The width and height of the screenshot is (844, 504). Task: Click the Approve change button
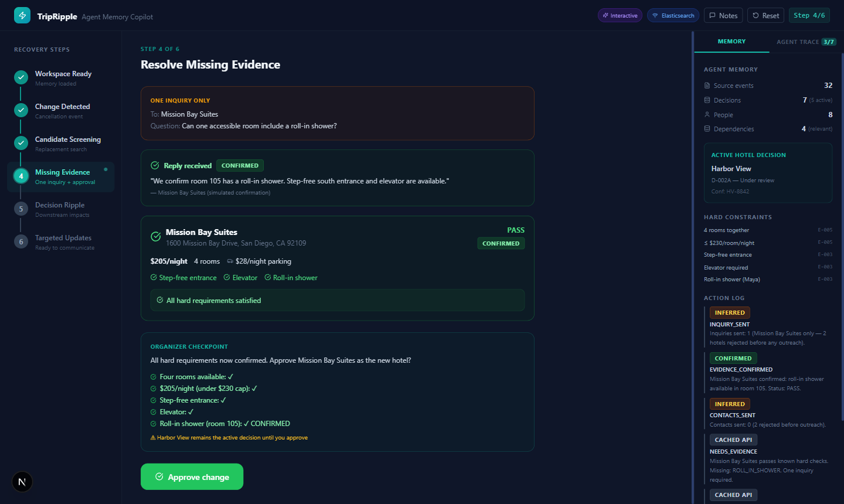(x=192, y=477)
